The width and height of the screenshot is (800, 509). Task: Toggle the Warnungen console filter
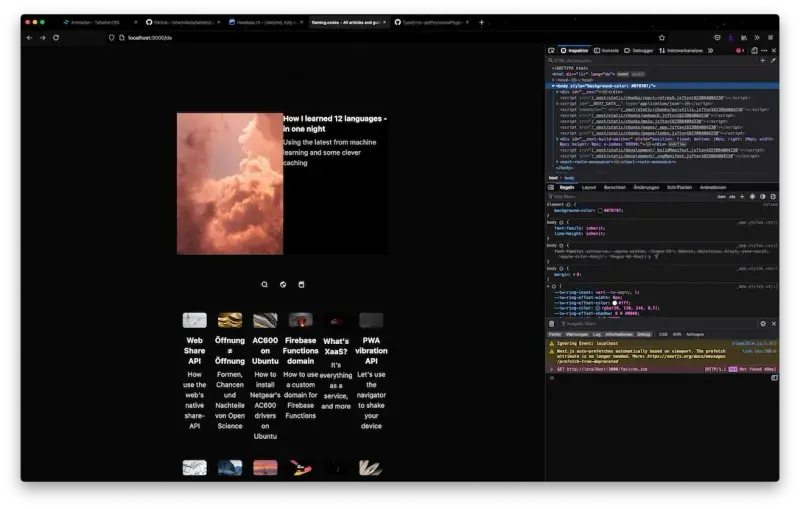(576, 334)
